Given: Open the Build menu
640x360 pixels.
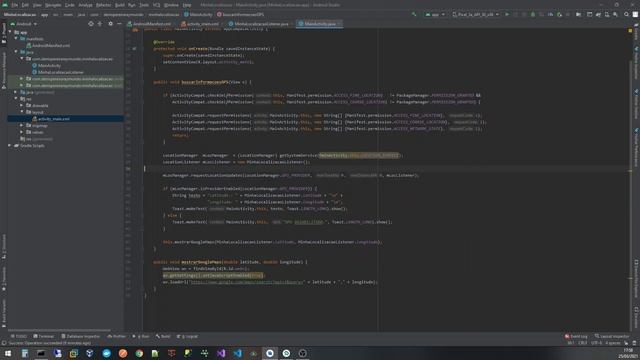Looking at the screenshot, I should [120, 5].
